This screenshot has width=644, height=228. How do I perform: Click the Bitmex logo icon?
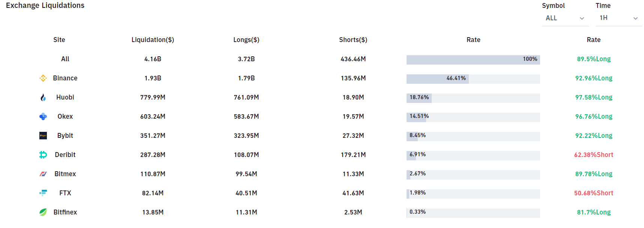coord(43,174)
